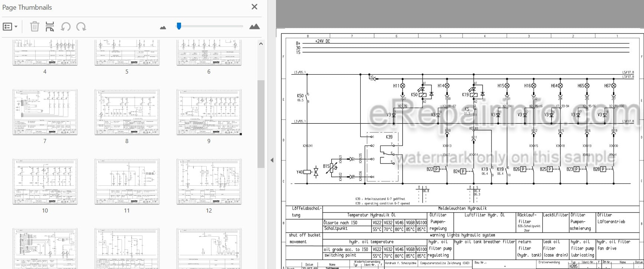Click the scroll up arrow in thumbnails panel
The width and height of the screenshot is (644, 269).
pyautogui.click(x=261, y=44)
